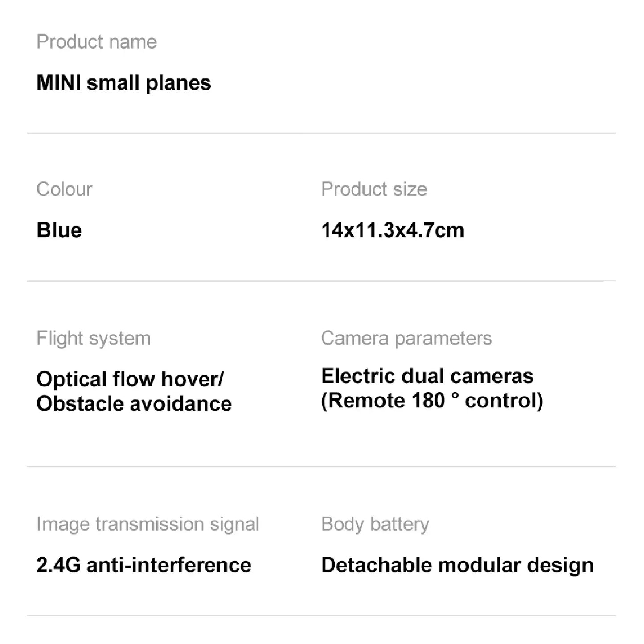
Task: Click the Body battery heading
Action: [375, 524]
